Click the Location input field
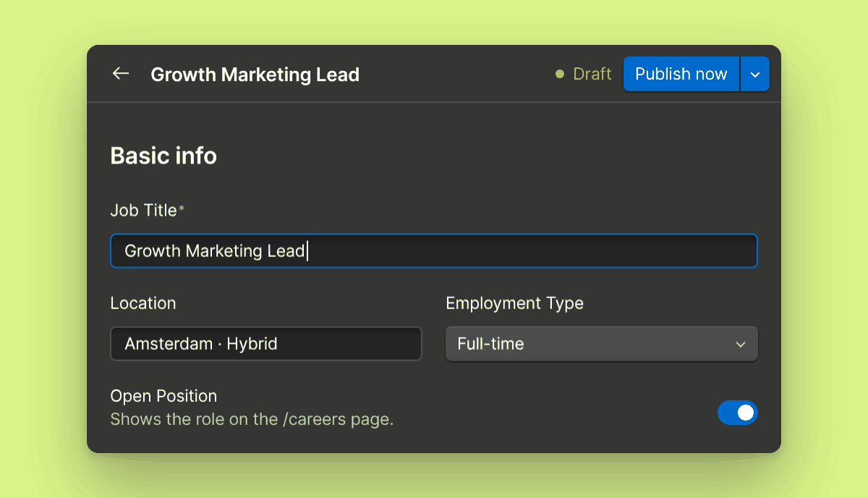This screenshot has height=498, width=868. tap(266, 344)
